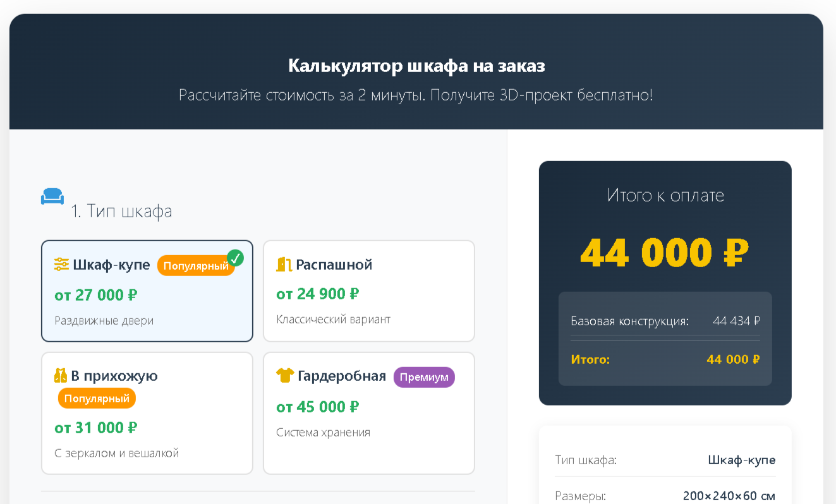Viewport: 836px width, 504px height.
Task: Click the Итого row showing 44 000 ₽
Action: point(664,359)
